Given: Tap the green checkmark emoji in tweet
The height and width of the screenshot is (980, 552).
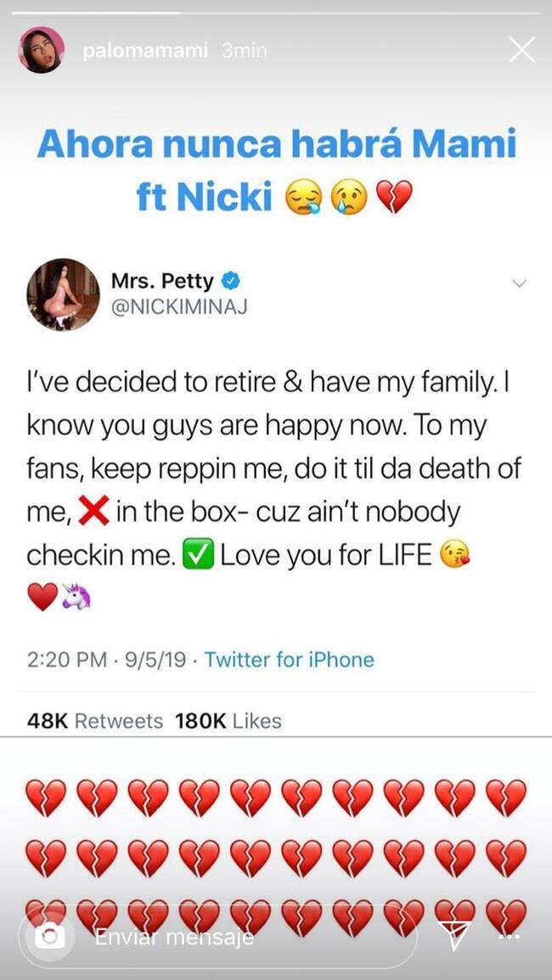Looking at the screenshot, I should (x=201, y=557).
